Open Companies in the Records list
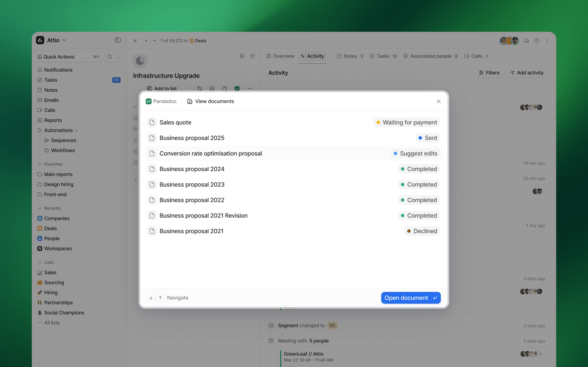This screenshot has height=367, width=588. 57,218
